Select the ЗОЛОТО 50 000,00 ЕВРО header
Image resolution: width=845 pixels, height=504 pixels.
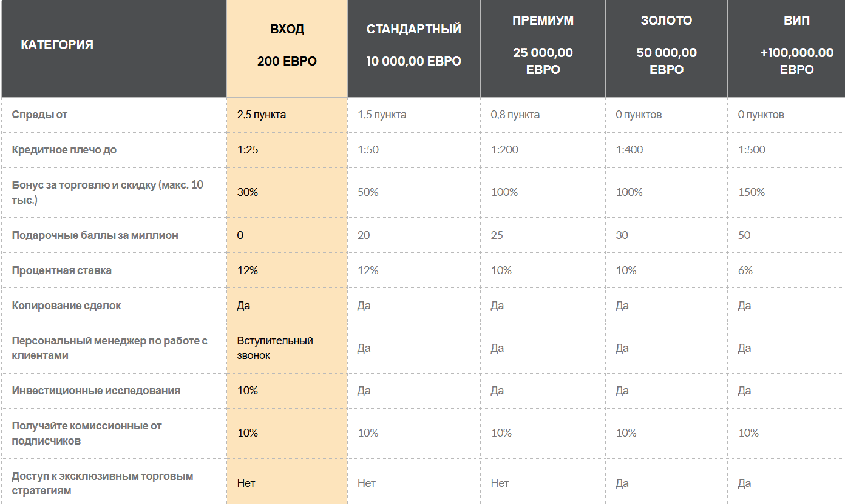667,45
